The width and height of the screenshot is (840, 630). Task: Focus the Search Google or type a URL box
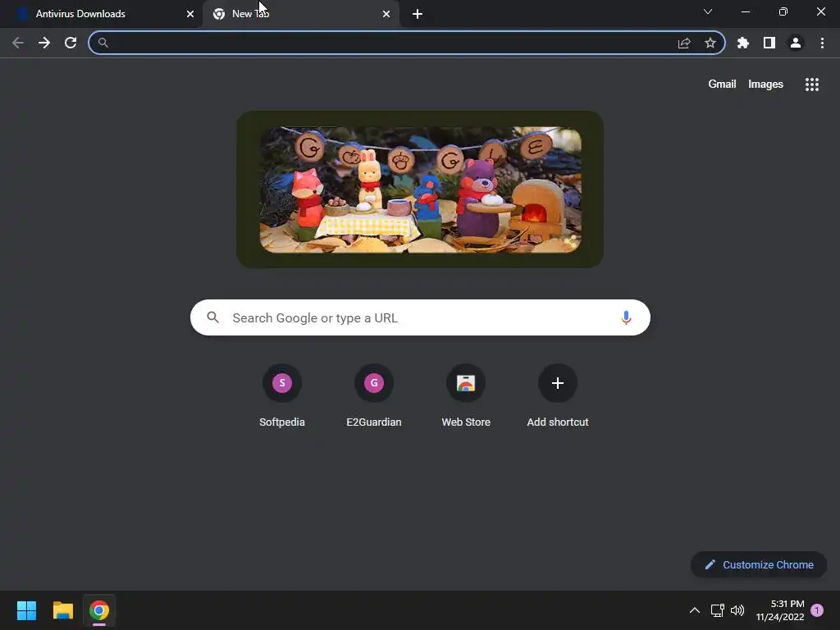pyautogui.click(x=420, y=317)
